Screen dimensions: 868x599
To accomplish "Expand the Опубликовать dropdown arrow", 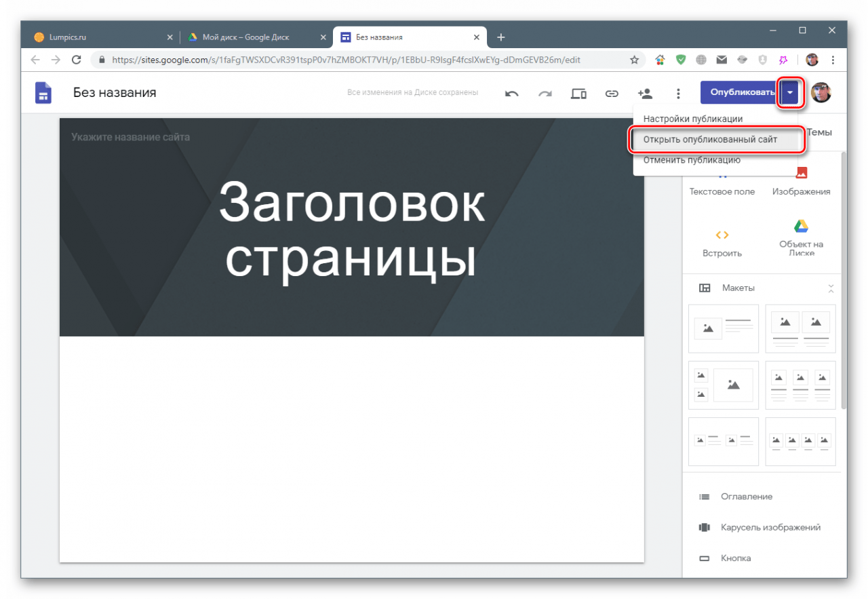I will (x=789, y=93).
